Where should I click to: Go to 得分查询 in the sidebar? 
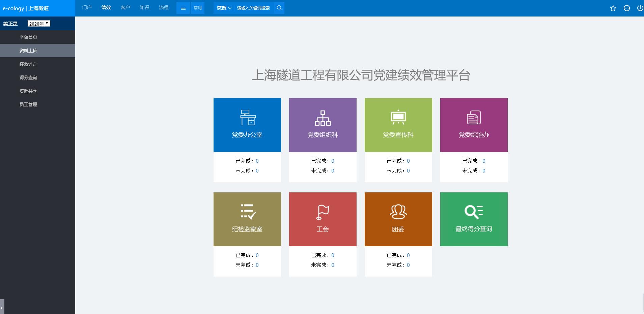[x=28, y=77]
